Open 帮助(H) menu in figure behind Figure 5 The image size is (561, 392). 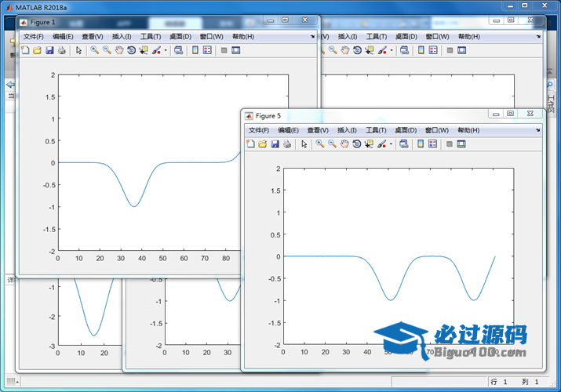pos(468,36)
